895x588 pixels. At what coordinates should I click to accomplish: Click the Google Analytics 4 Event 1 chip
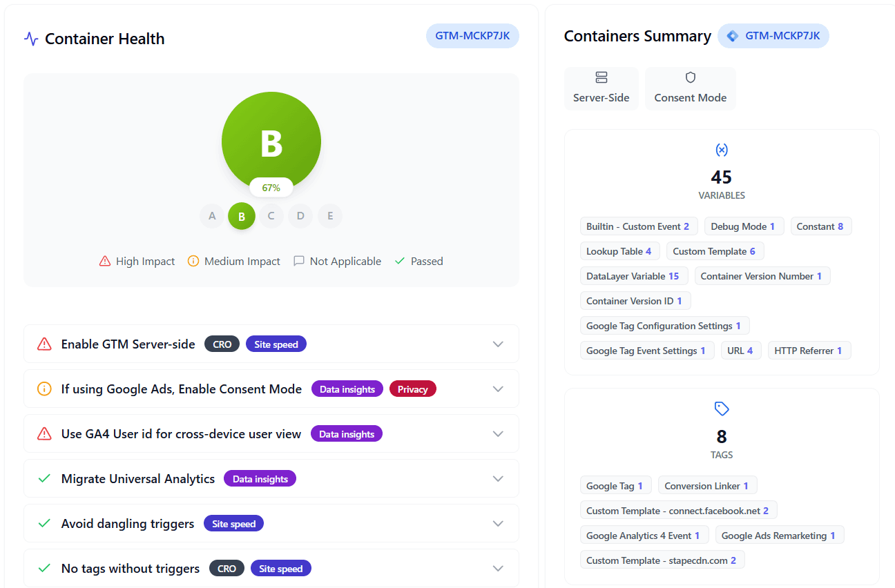point(644,536)
